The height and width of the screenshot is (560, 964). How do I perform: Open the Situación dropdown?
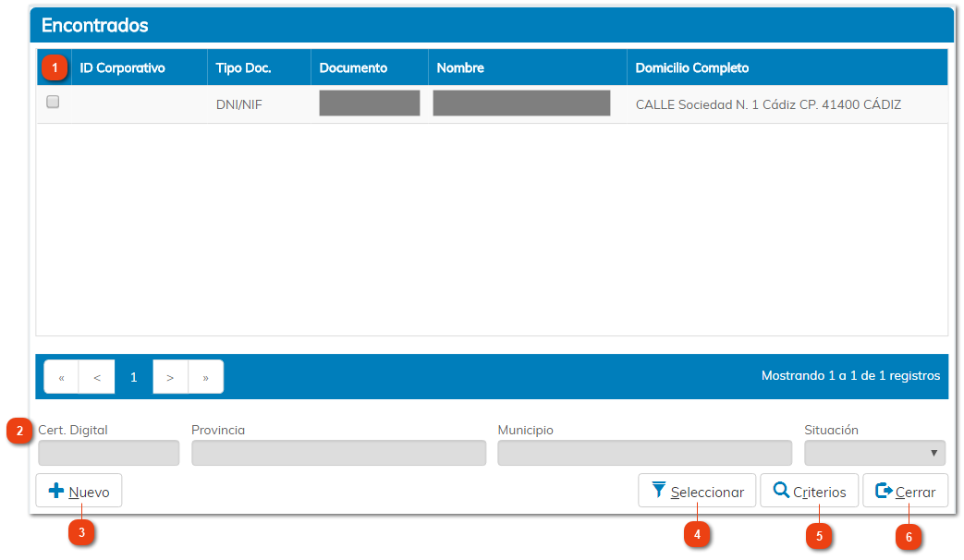pyautogui.click(x=875, y=453)
